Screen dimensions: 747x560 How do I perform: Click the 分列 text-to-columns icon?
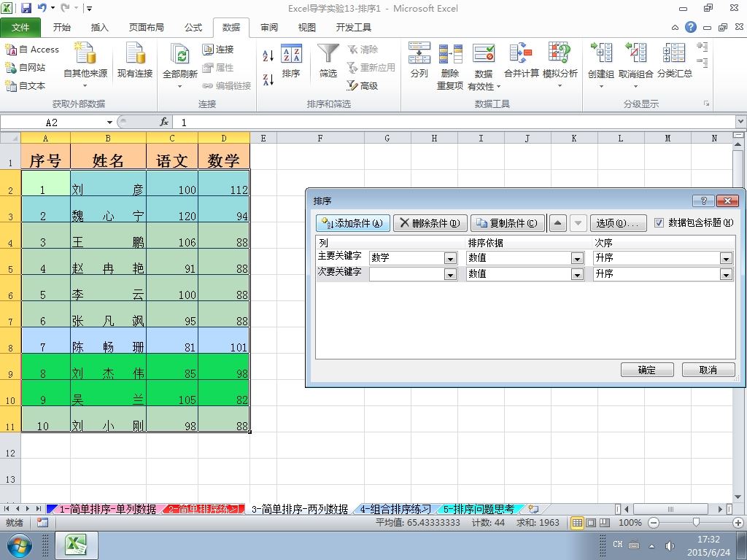[419, 61]
